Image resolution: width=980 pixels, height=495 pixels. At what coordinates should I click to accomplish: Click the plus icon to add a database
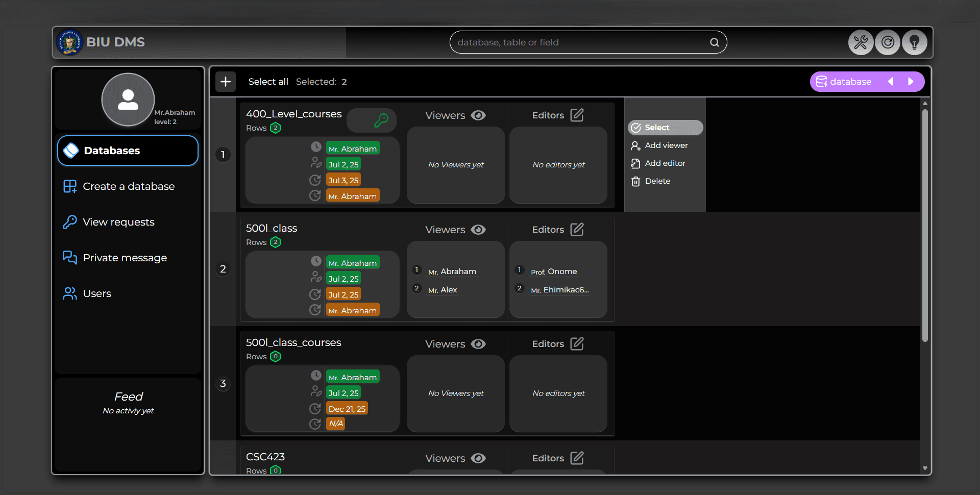pyautogui.click(x=225, y=81)
